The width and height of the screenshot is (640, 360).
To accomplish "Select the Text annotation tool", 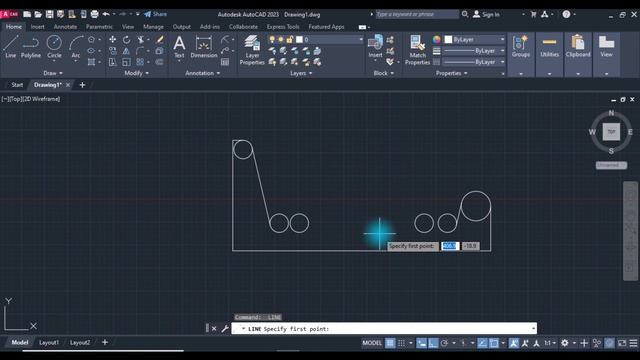I will click(x=179, y=47).
